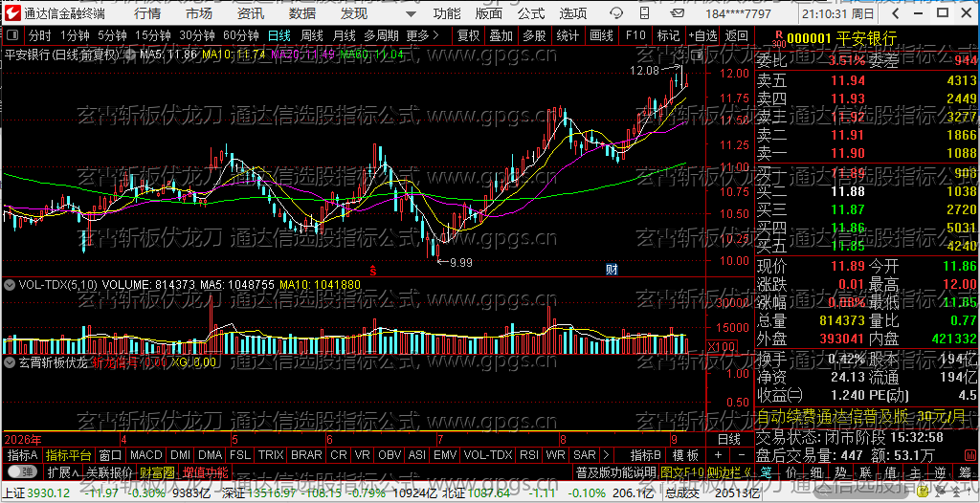
Task: Click the minus zoom-out button beside 模板
Action: pyautogui.click(x=742, y=454)
